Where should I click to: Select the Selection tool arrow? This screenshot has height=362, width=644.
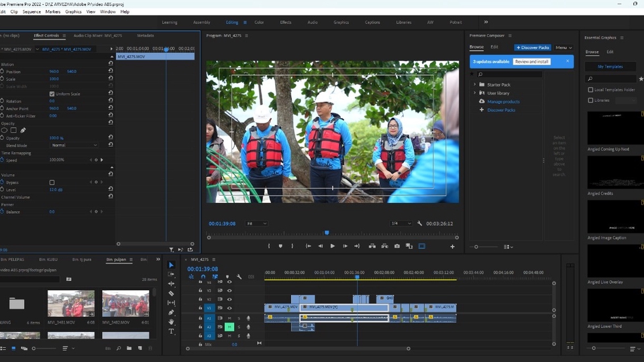coord(171,265)
